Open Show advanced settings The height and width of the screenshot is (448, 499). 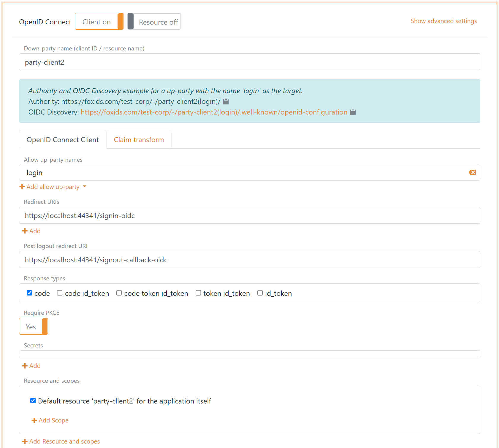[443, 21]
